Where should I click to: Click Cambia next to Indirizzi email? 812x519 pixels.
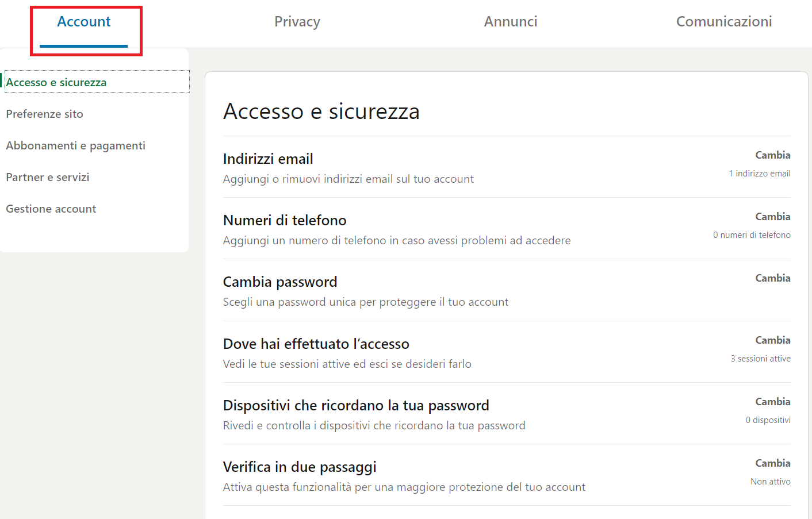click(772, 155)
